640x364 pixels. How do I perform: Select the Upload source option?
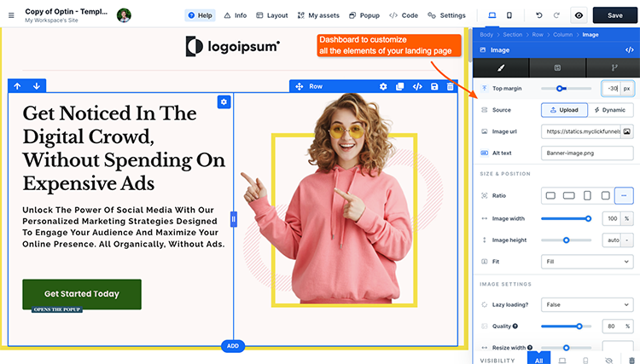[x=562, y=110]
